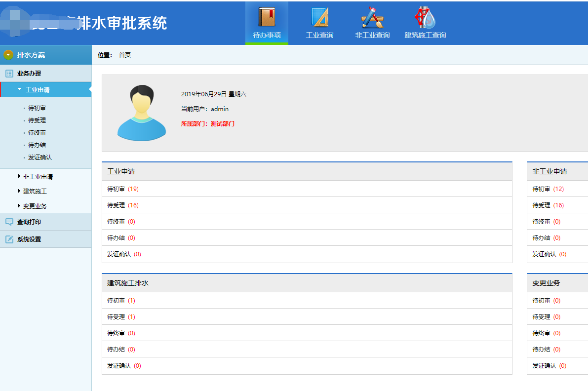Open 待初审 (12) in 非工业申请 panel
This screenshot has width=588, height=391.
pos(548,189)
